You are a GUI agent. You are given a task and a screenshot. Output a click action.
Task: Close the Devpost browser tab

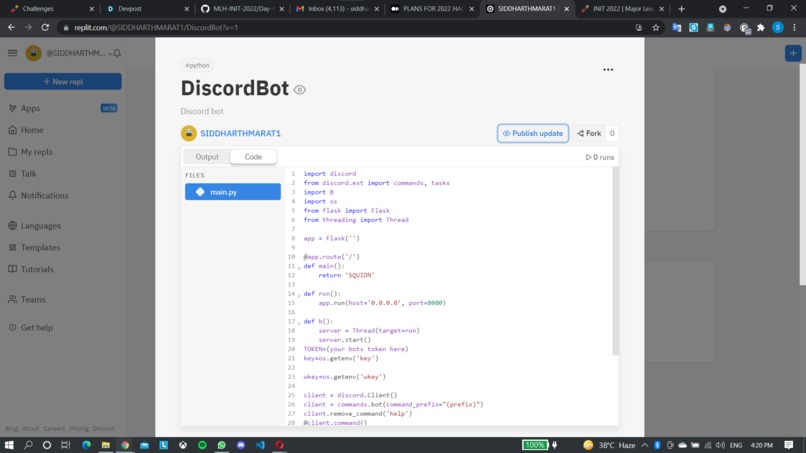[187, 9]
